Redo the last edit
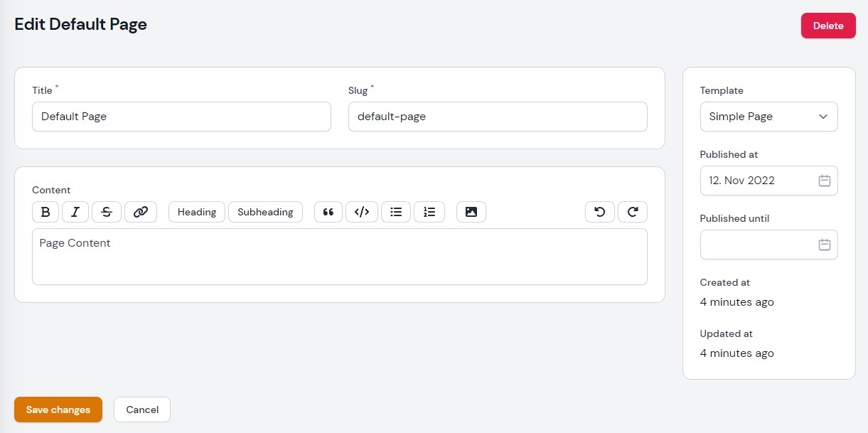The image size is (868, 433). (633, 212)
